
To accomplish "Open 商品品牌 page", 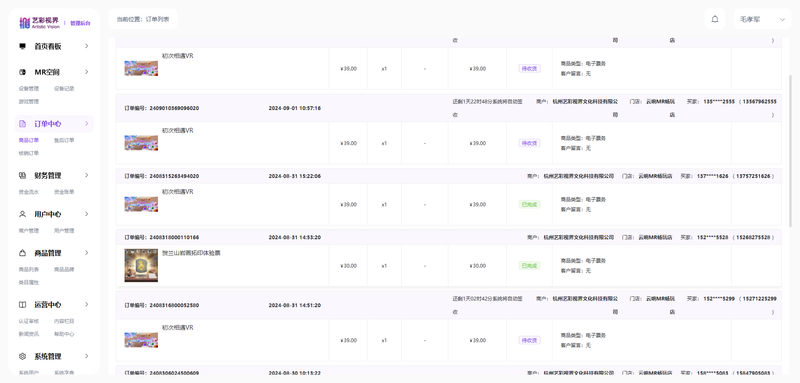I will pyautogui.click(x=64, y=269).
